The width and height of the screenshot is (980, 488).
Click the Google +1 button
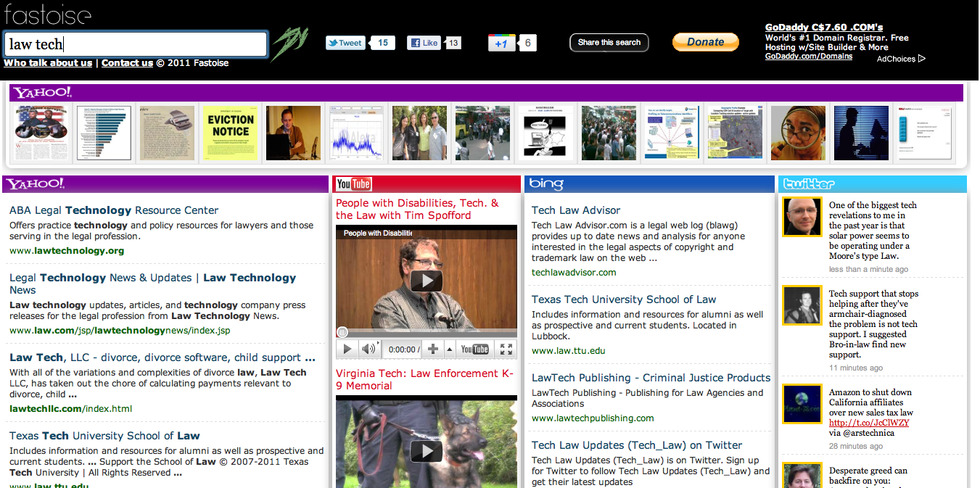pyautogui.click(x=502, y=44)
